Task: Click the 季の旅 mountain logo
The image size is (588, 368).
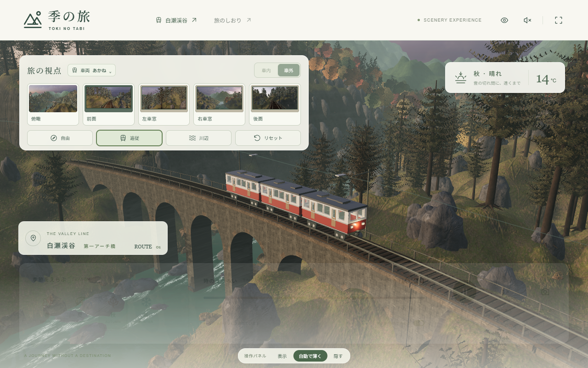Action: (x=57, y=20)
